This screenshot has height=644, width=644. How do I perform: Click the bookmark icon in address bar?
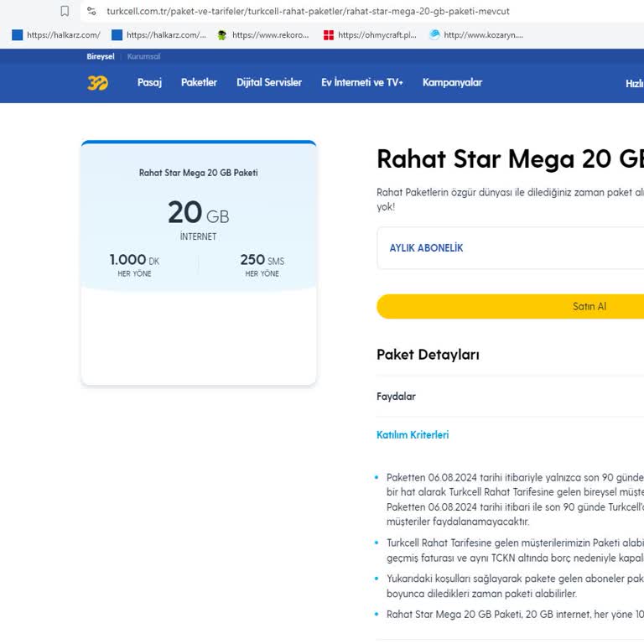[x=65, y=11]
